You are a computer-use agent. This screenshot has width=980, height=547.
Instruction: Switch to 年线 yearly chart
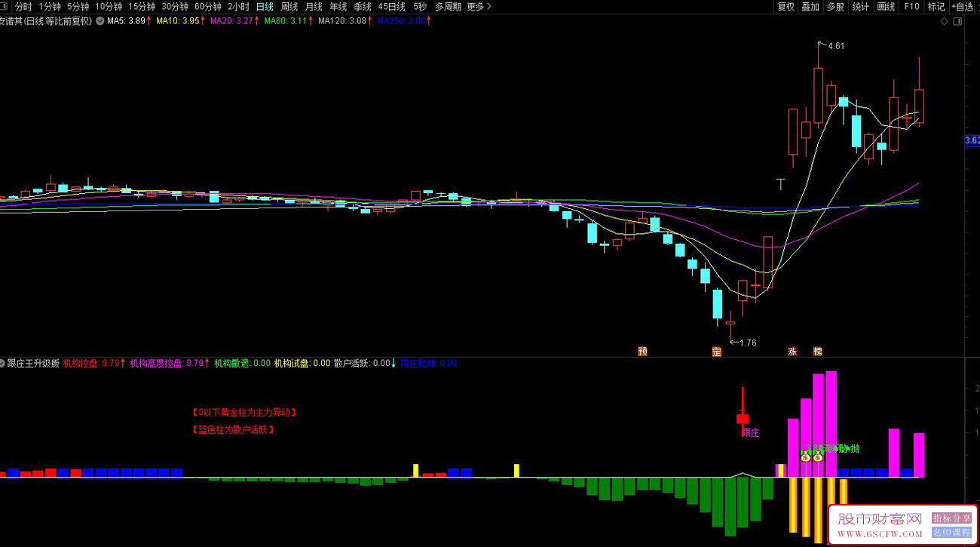tap(338, 6)
